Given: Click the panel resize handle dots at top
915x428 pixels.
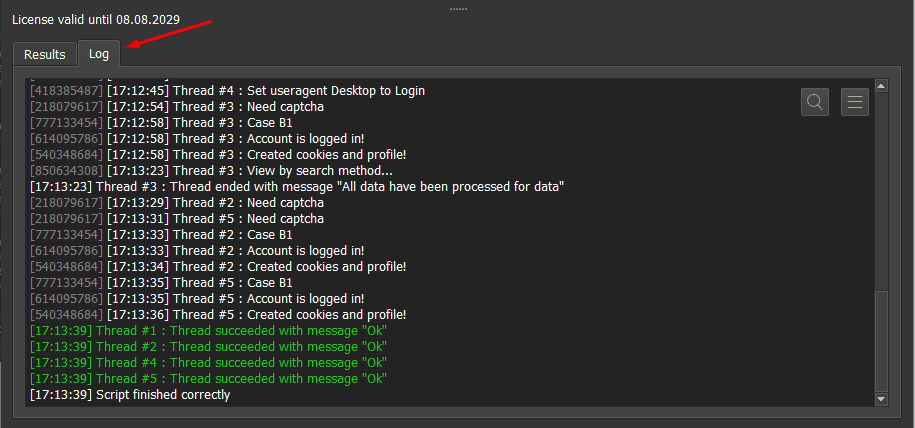Looking at the screenshot, I should pos(458,8).
